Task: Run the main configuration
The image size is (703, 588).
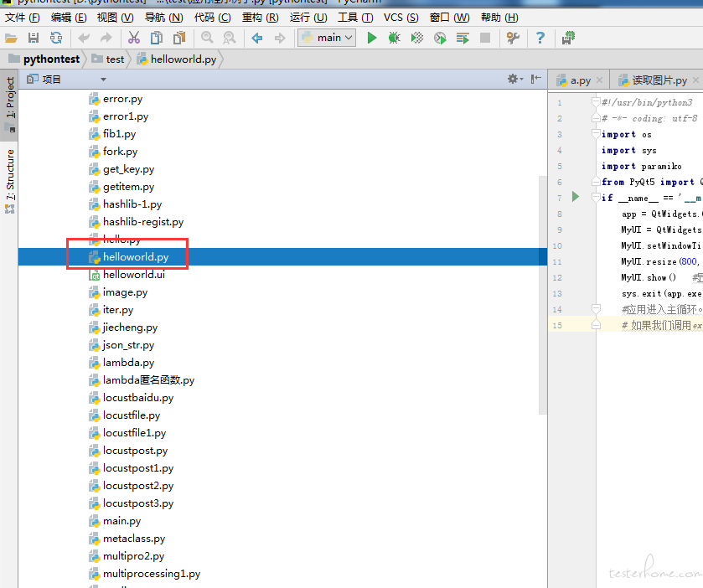Action: coord(372,38)
